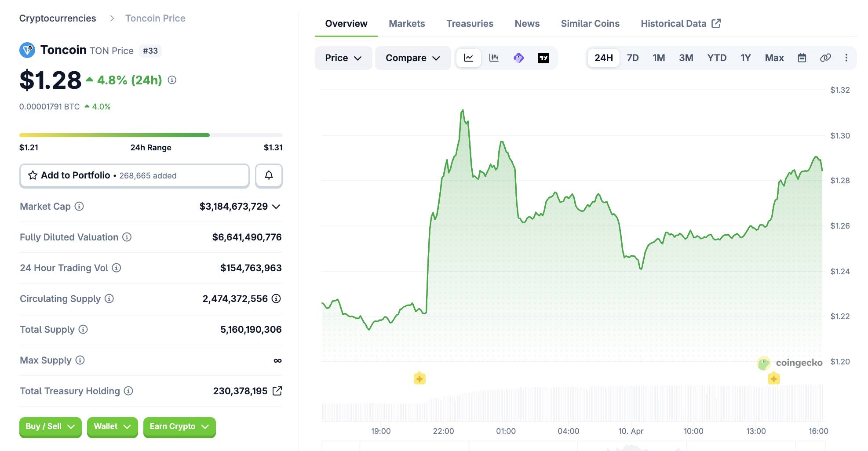Click the 24h Range price bar

coord(150,135)
